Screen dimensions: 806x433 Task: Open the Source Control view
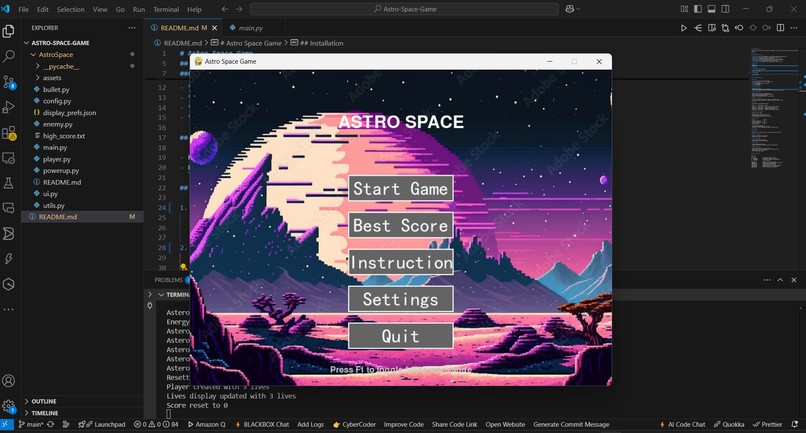(8, 82)
